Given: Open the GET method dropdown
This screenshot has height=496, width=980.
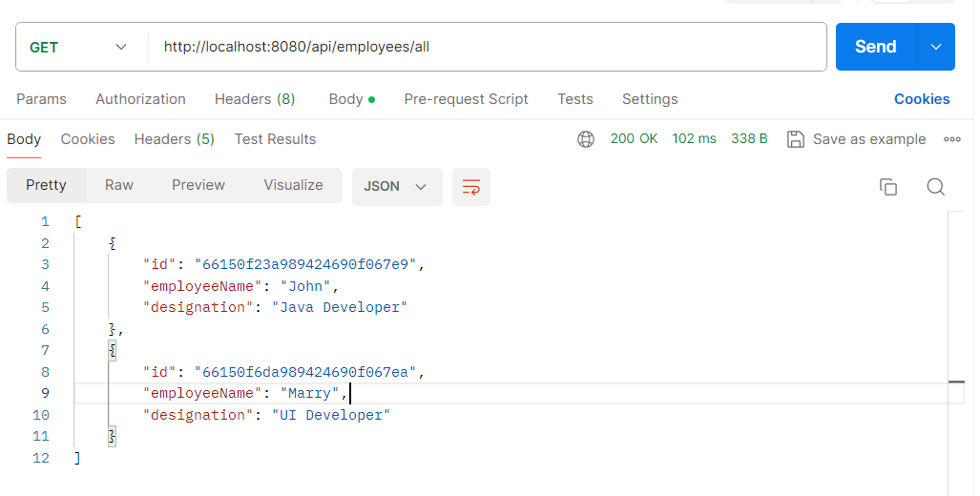Looking at the screenshot, I should pyautogui.click(x=80, y=47).
